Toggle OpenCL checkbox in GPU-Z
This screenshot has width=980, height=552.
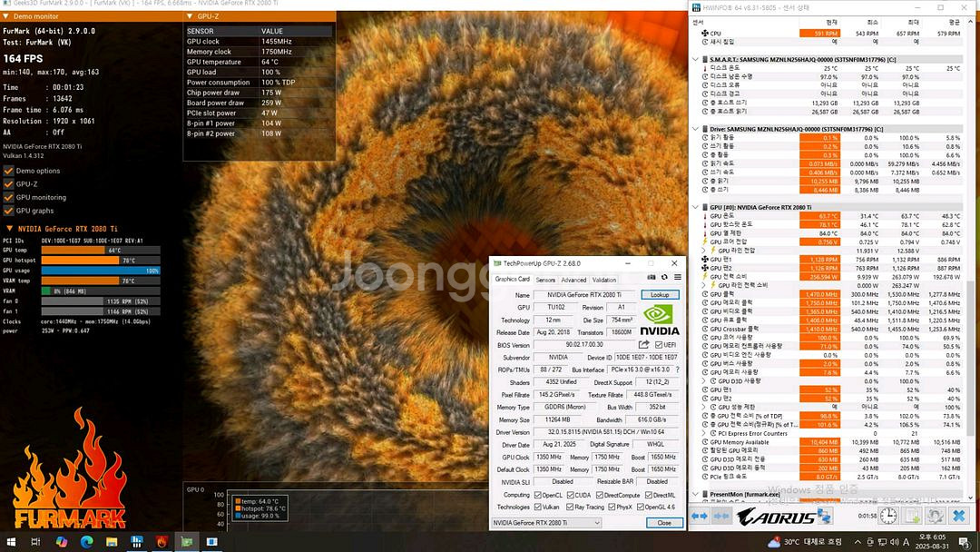tap(537, 495)
